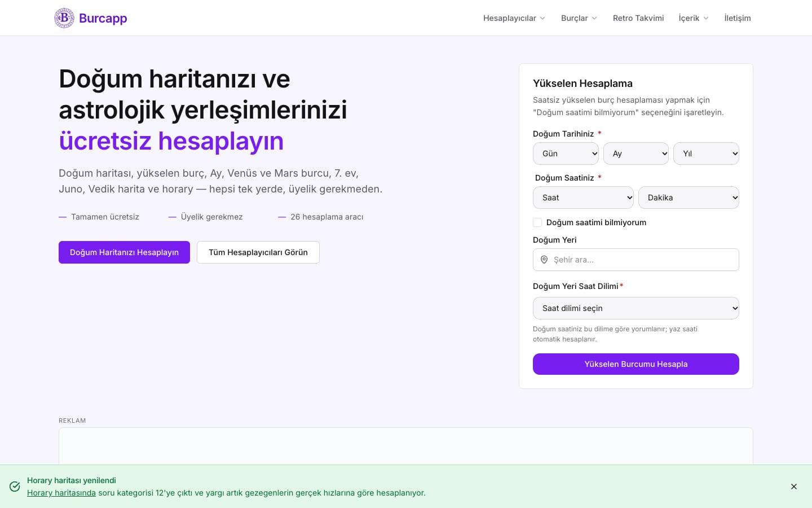
Task: Click the Tamamen ücretsiz text
Action: [x=105, y=217]
